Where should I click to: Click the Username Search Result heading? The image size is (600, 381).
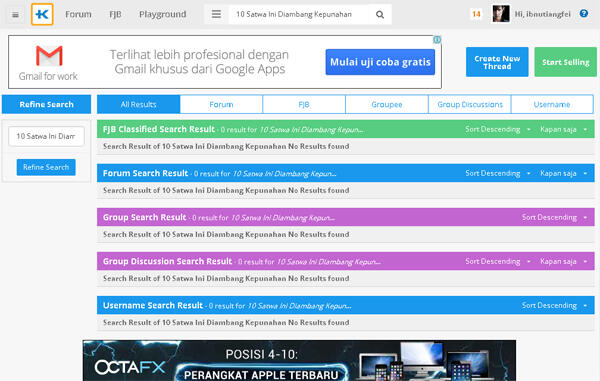point(153,305)
